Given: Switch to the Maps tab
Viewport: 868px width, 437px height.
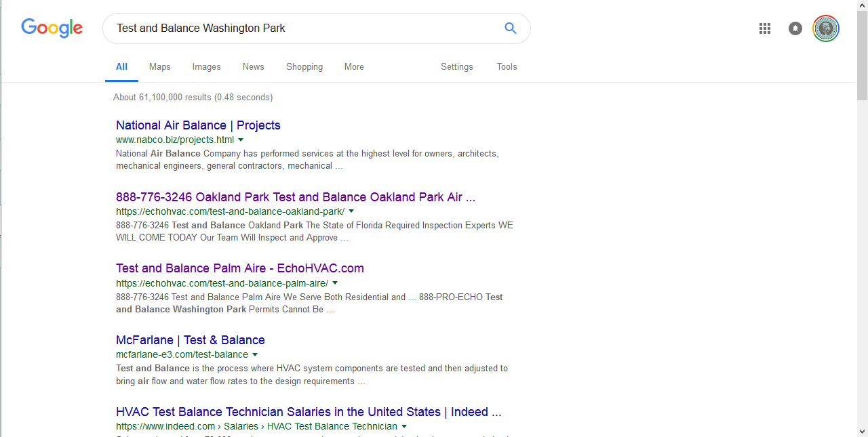Looking at the screenshot, I should tap(160, 67).
